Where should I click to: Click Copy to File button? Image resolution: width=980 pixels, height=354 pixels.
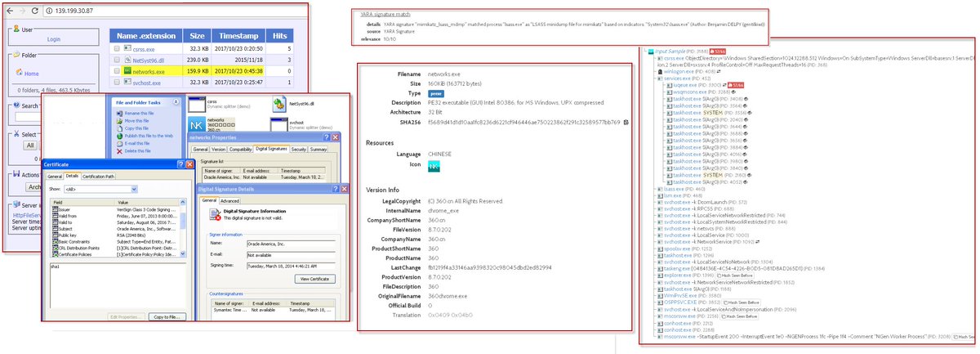166,317
